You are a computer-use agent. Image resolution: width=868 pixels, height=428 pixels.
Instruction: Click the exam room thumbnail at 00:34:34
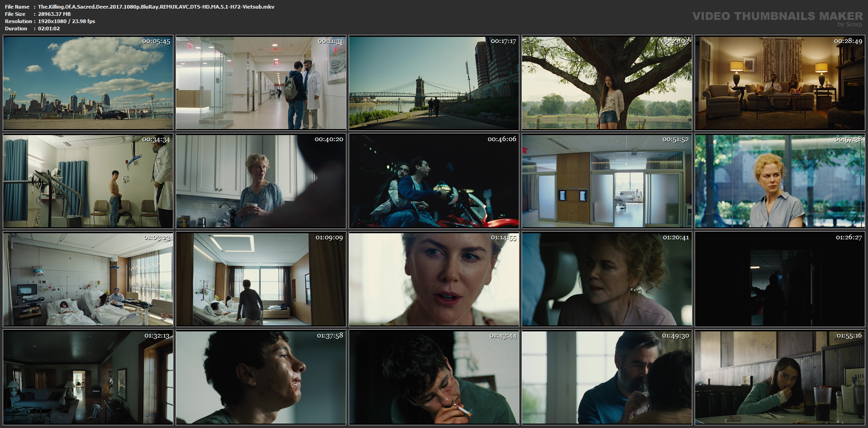[88, 181]
